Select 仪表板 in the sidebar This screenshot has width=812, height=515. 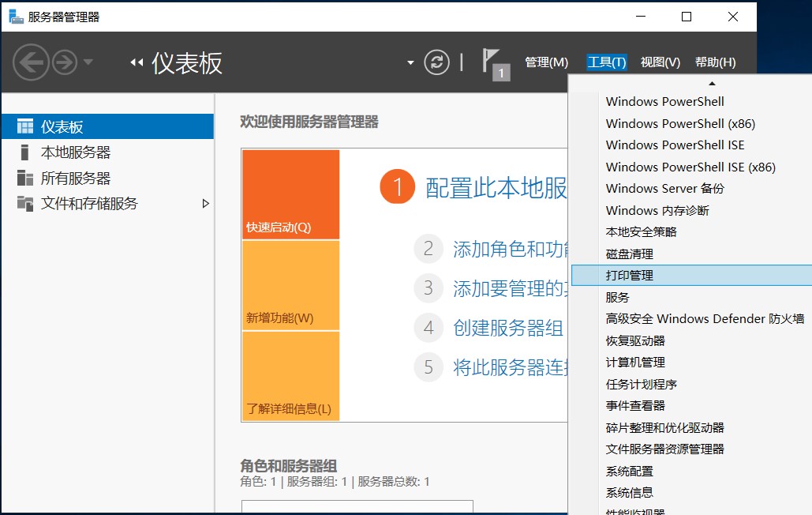[x=107, y=126]
